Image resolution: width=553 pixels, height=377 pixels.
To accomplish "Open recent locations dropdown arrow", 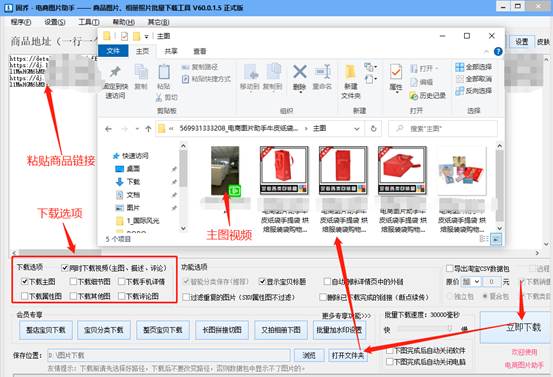I will 137,129.
